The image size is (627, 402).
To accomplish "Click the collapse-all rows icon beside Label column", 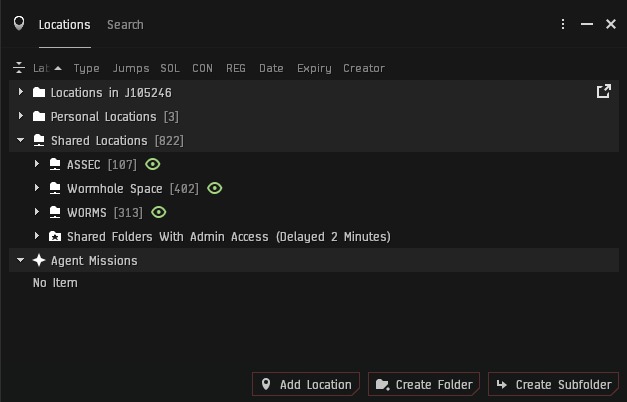I will (18, 68).
